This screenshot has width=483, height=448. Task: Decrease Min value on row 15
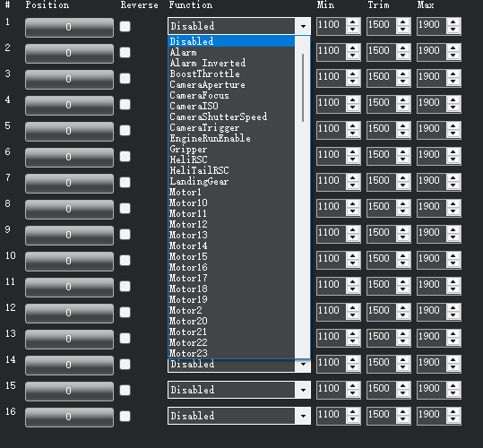pyautogui.click(x=353, y=393)
